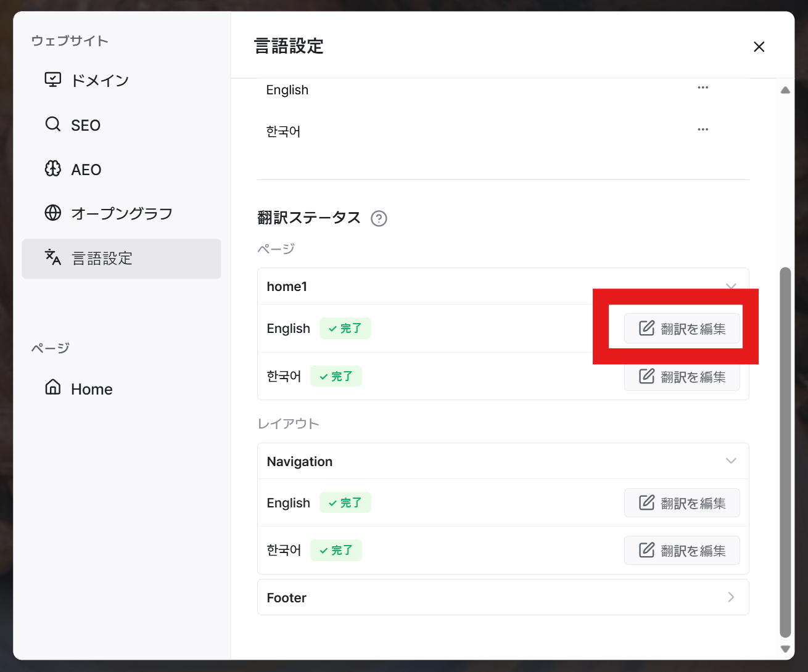
Task: Click the AEO brain icon
Action: pyautogui.click(x=53, y=168)
